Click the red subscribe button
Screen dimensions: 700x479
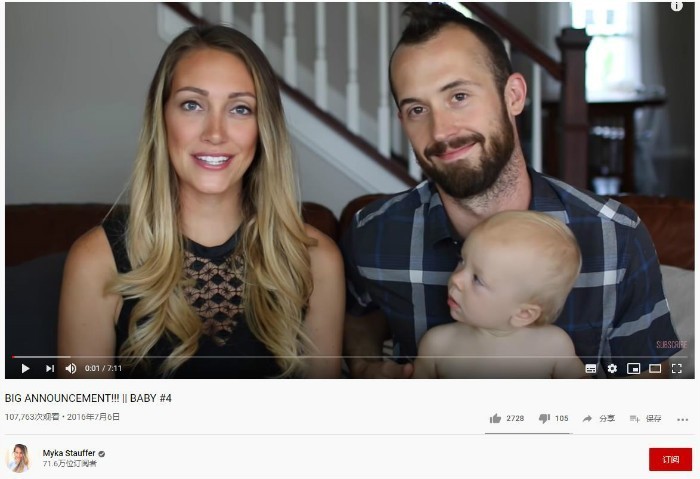(x=670, y=459)
